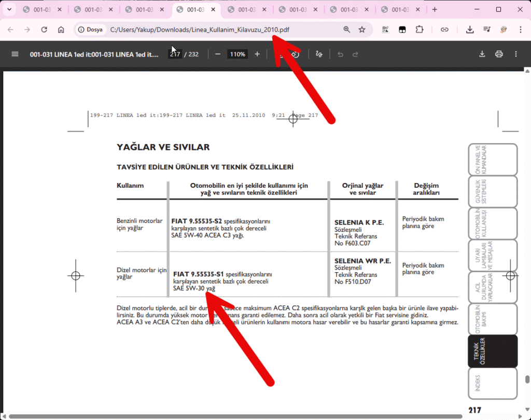The image size is (531, 420).
Task: Go to the browser home page
Action: [61, 30]
